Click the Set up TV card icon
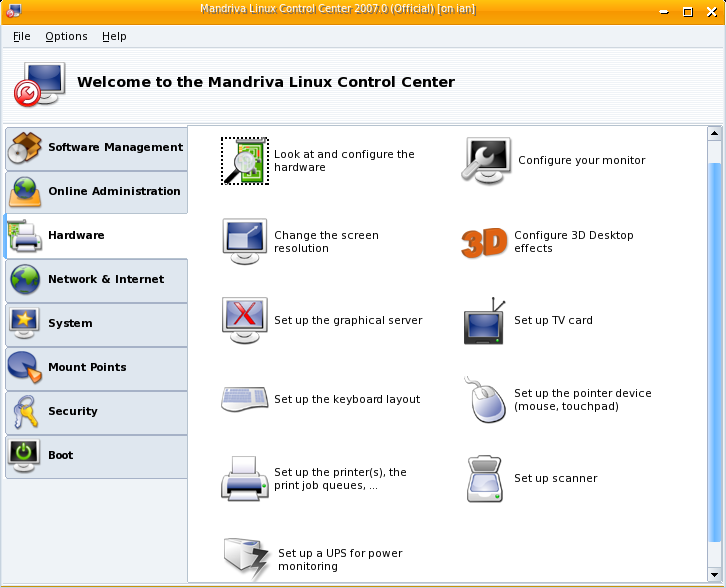 click(485, 321)
